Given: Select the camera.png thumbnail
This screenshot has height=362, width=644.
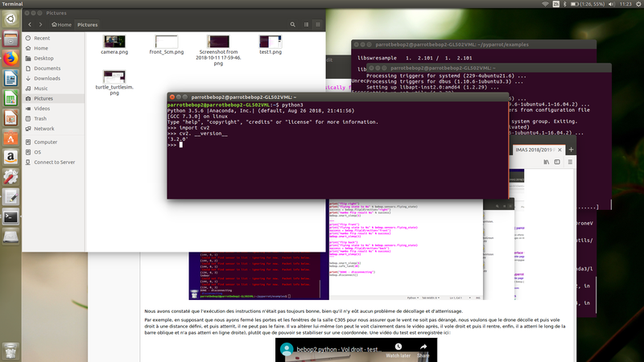Looking at the screenshot, I should [x=113, y=43].
